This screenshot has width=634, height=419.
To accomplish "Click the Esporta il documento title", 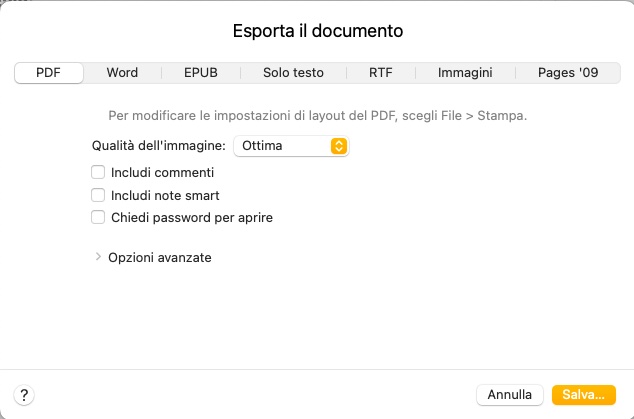I will point(317,31).
